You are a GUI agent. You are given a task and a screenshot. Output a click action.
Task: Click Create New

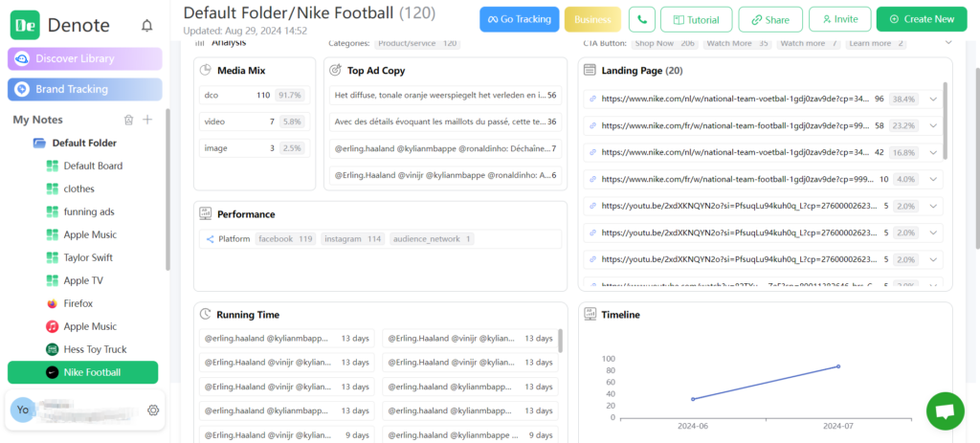pos(922,19)
